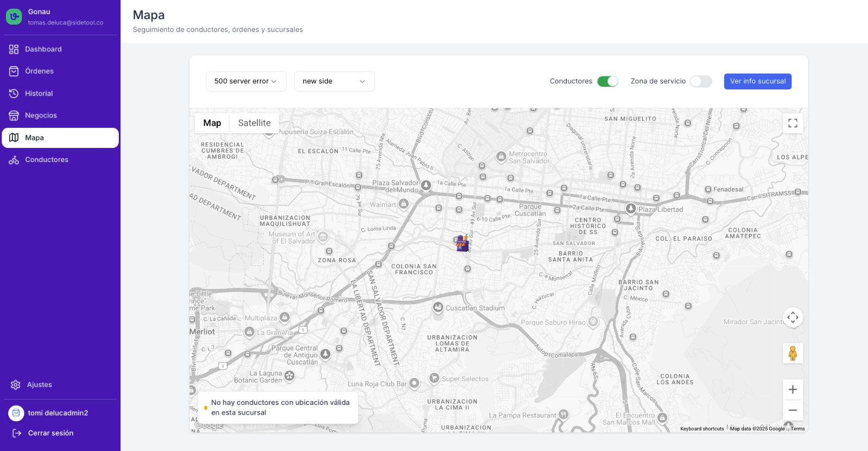Open the Conductores page

click(60, 160)
